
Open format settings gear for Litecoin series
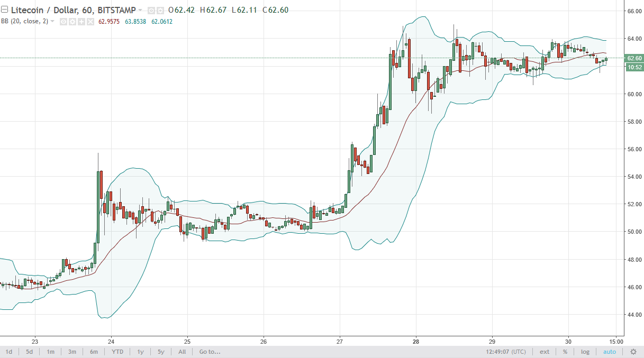tap(160, 11)
